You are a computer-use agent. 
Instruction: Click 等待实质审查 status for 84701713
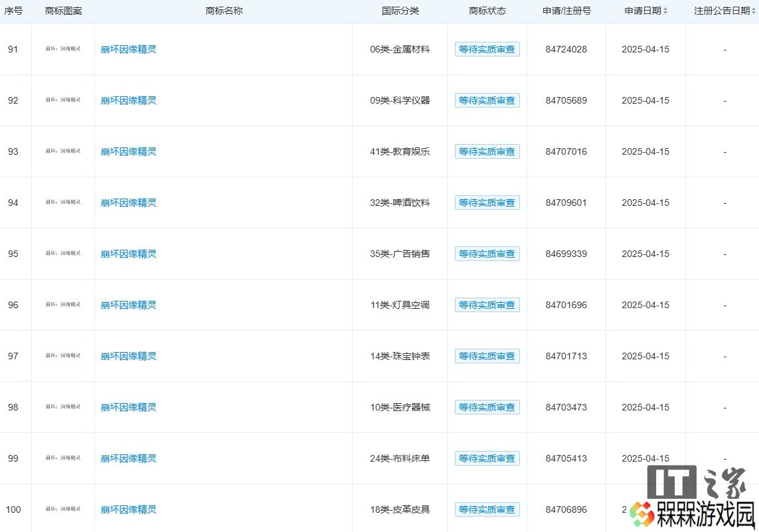coord(487,356)
